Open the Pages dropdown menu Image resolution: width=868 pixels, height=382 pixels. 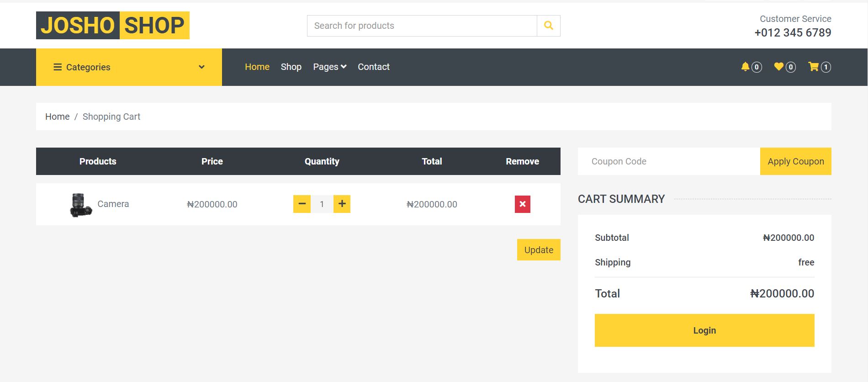coord(329,67)
